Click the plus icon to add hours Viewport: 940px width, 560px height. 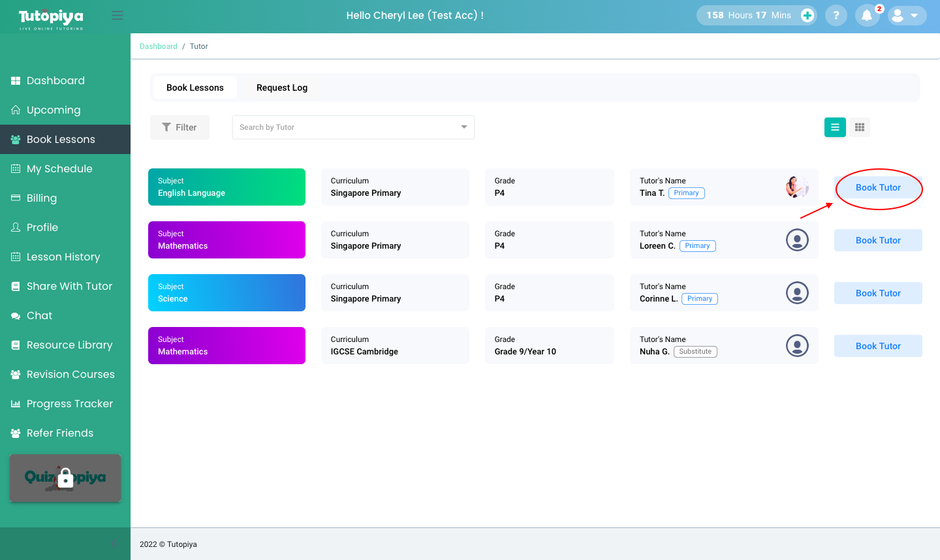point(807,16)
